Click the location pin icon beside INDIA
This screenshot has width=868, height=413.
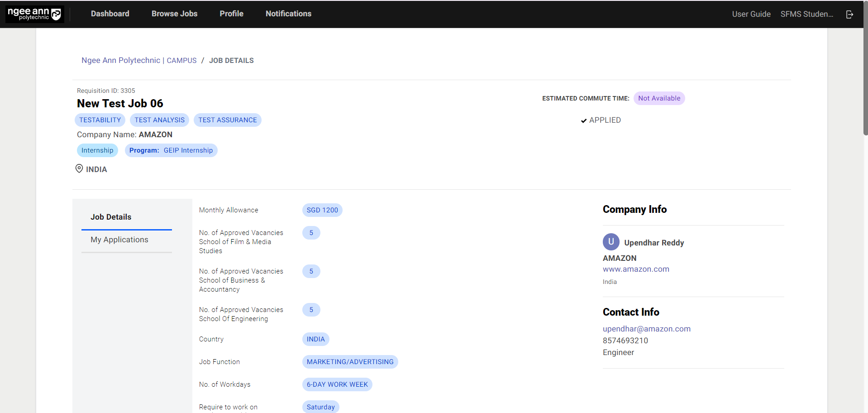[x=79, y=169]
